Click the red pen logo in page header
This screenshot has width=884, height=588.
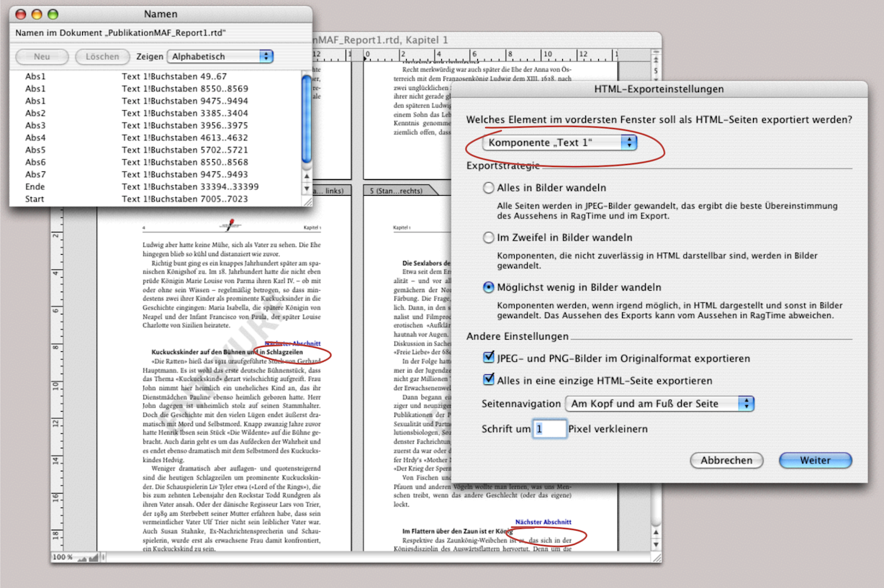(x=229, y=225)
